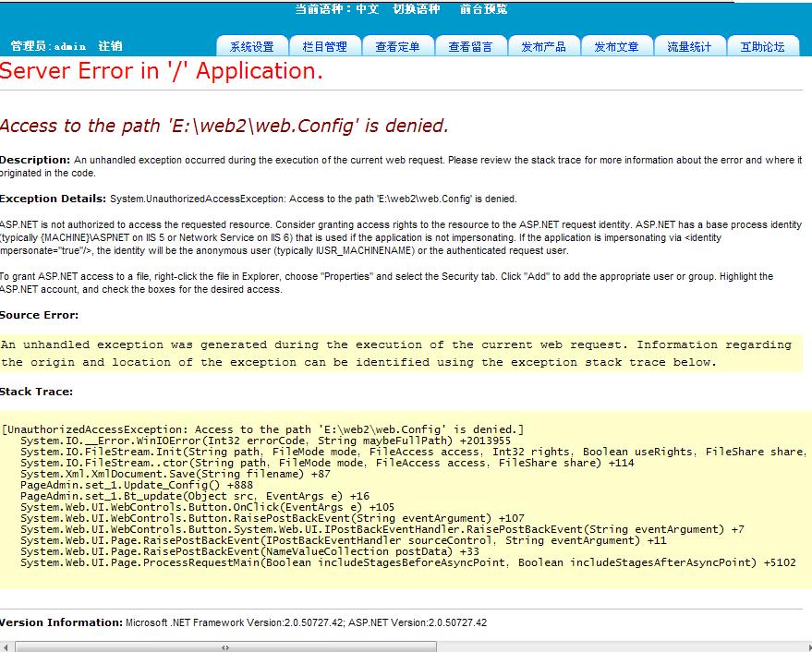812x652 pixels.
Task: Open the 系统设置 tab
Action: click(x=251, y=46)
